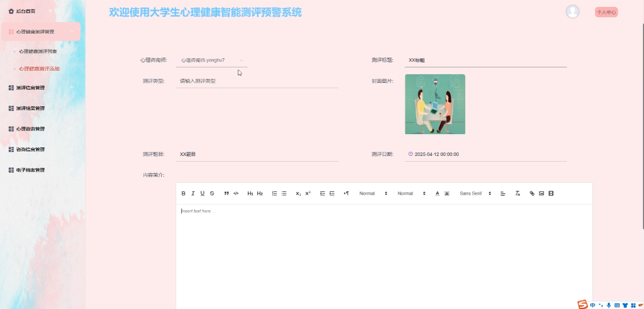Decrease text indent
Image resolution: width=644 pixels, height=309 pixels.
(322, 193)
